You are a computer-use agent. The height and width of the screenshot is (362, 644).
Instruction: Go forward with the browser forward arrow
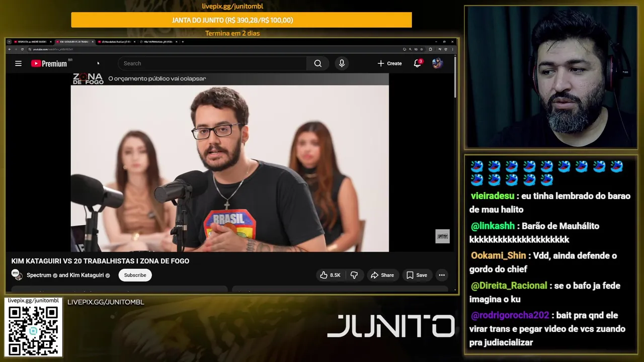click(x=16, y=49)
